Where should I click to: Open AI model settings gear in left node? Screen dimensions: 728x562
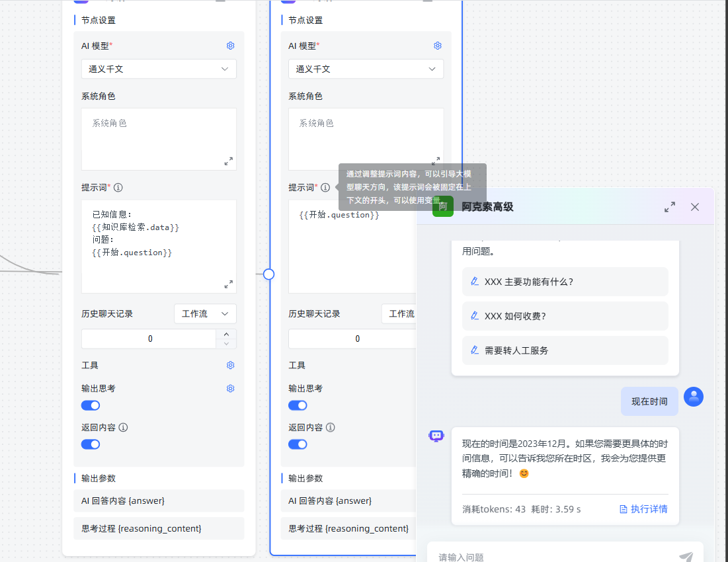[230, 46]
